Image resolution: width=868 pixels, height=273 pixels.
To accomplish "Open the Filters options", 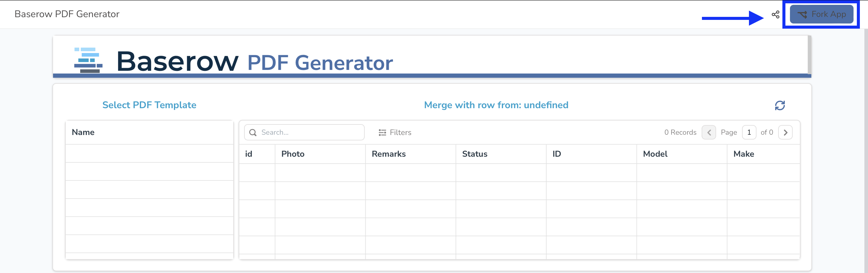I will tap(395, 133).
